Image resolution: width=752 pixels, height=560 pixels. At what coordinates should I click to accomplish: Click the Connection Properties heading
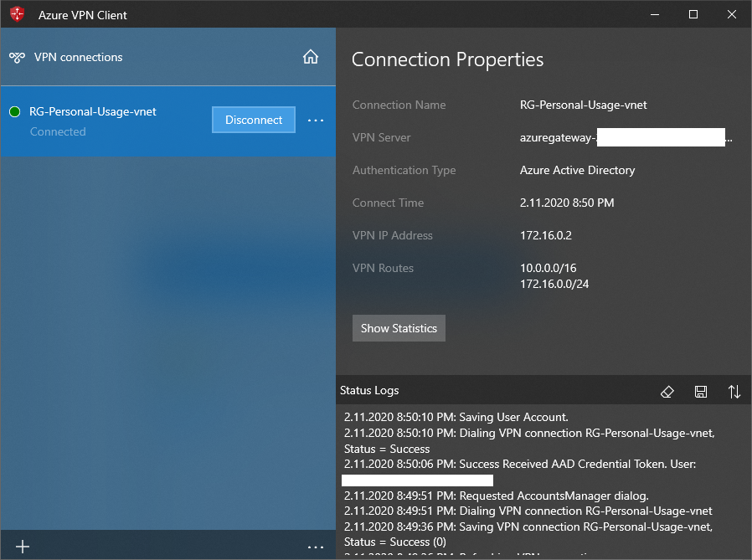click(x=447, y=59)
